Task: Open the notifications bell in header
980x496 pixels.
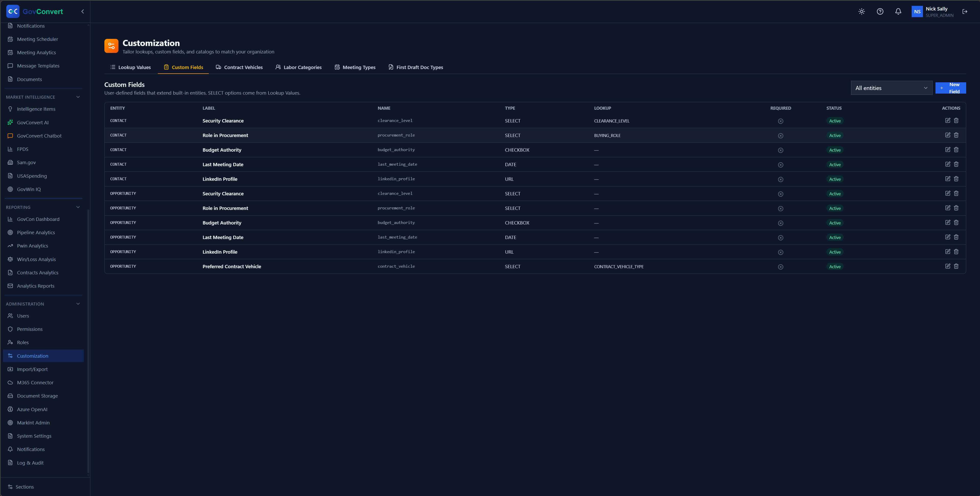Action: pyautogui.click(x=898, y=12)
